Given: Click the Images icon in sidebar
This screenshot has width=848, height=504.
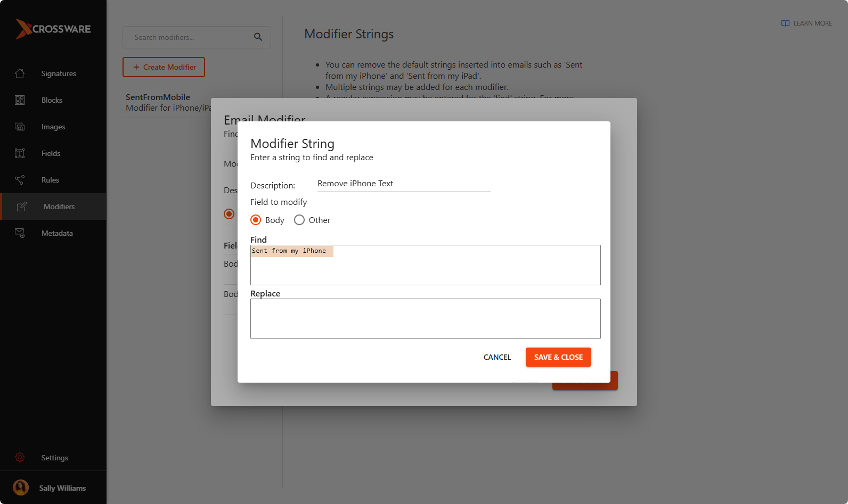Looking at the screenshot, I should (20, 127).
